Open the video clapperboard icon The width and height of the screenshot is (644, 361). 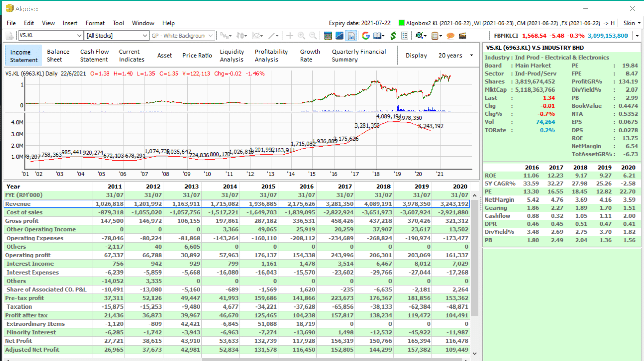tap(462, 36)
